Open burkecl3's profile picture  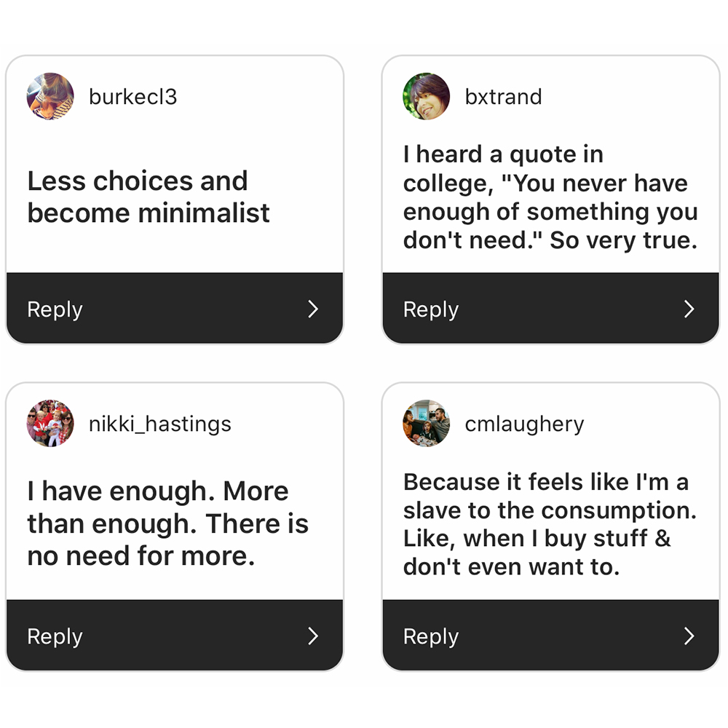click(x=50, y=96)
